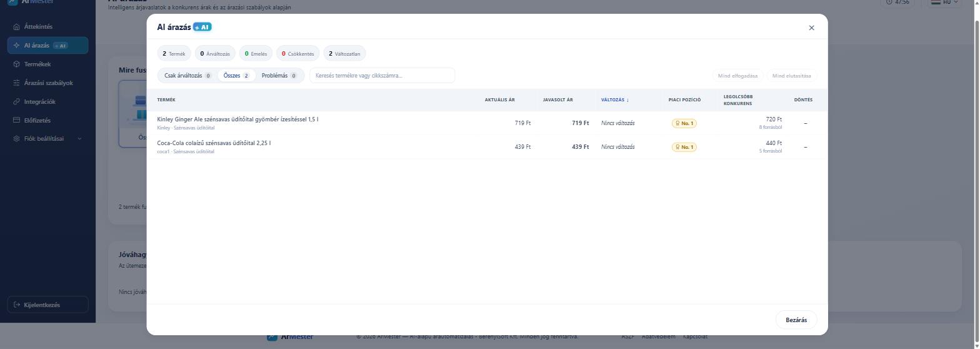Click the suggested 439 Ft price
Viewport: 980px width, 349px height.
[x=581, y=147]
